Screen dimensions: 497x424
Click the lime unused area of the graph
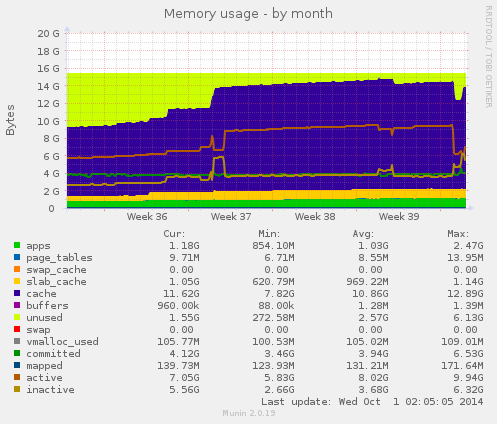[x=133, y=97]
